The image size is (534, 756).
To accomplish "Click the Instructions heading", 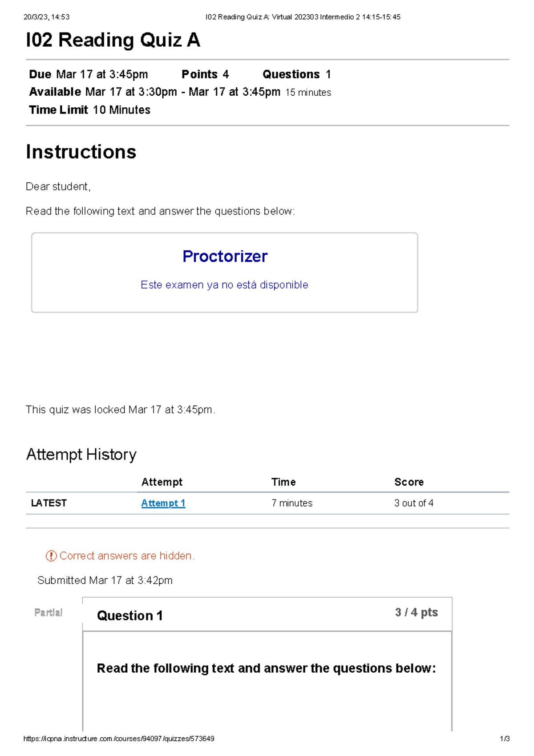I will 81,152.
